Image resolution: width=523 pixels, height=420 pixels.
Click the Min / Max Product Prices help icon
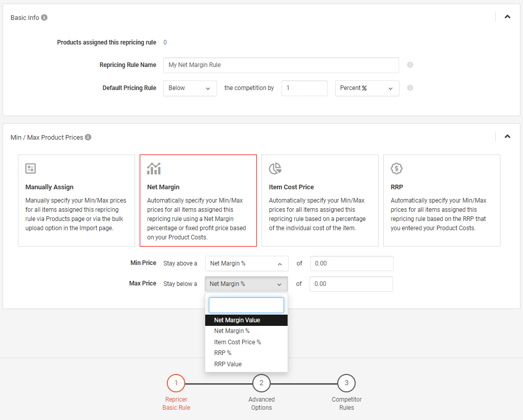tap(88, 137)
